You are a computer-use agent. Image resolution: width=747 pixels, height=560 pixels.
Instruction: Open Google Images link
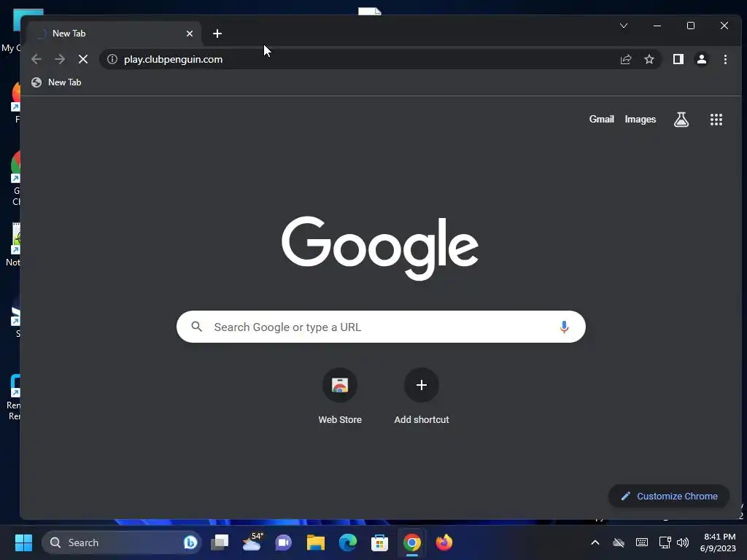pos(640,119)
